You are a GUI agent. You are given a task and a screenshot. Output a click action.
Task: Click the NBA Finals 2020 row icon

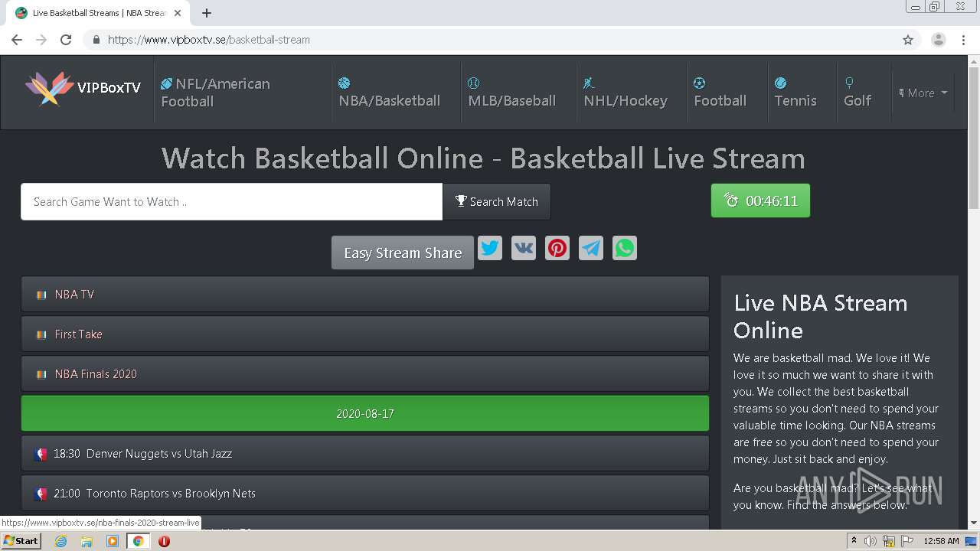41,374
